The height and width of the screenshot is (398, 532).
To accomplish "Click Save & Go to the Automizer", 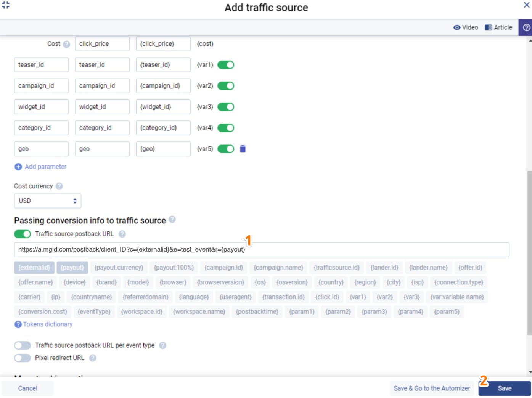I will click(x=432, y=388).
